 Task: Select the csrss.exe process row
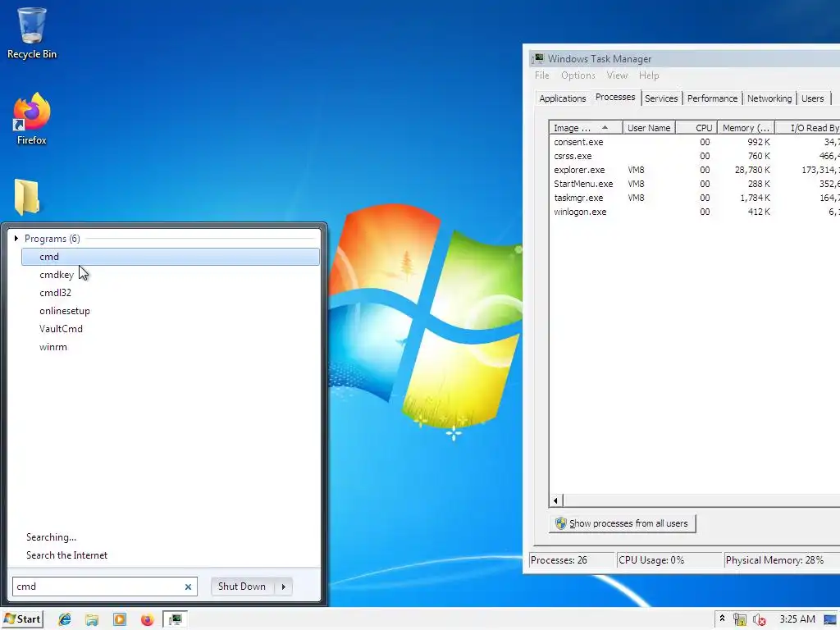pyautogui.click(x=695, y=156)
